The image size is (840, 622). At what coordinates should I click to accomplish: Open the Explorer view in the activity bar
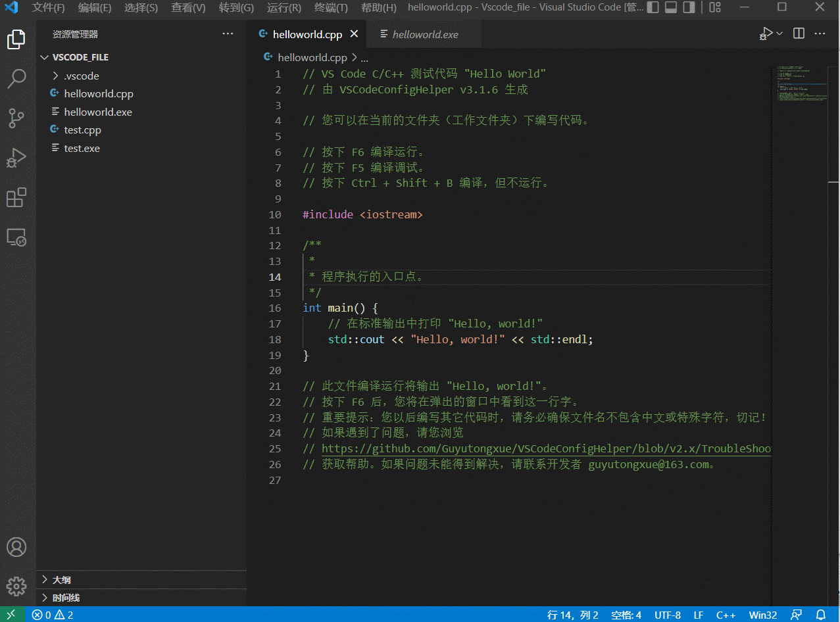click(x=16, y=39)
